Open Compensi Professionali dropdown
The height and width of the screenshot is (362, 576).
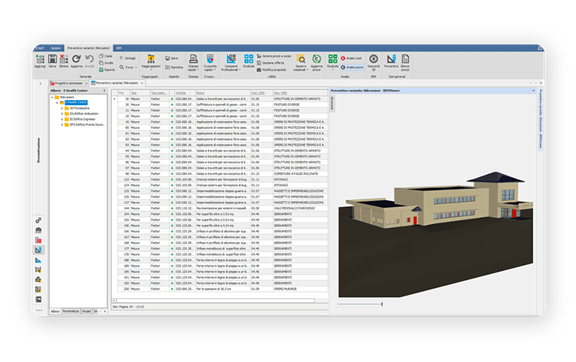coord(231,62)
